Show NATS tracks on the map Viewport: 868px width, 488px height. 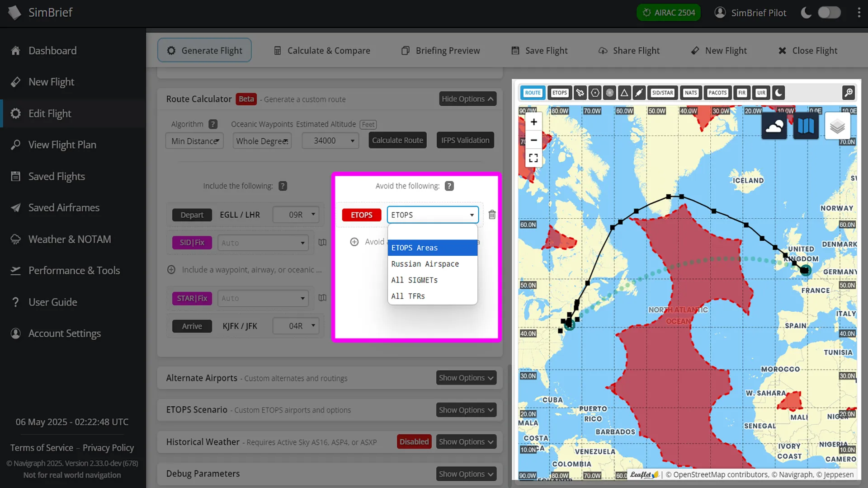pyautogui.click(x=691, y=93)
